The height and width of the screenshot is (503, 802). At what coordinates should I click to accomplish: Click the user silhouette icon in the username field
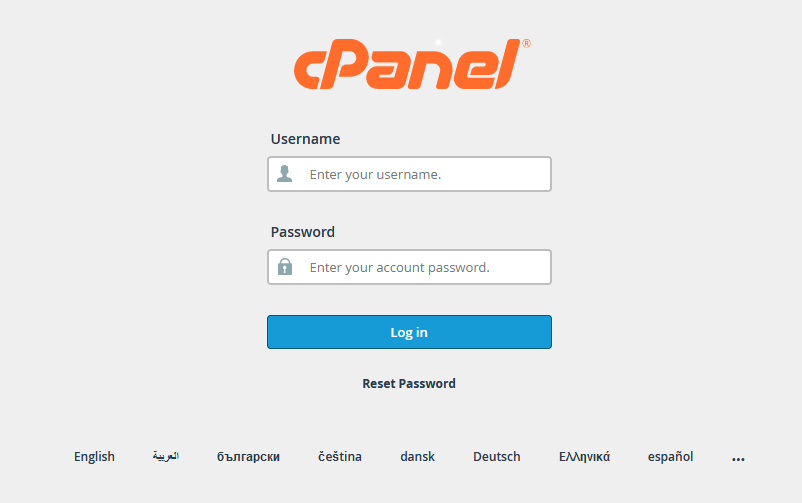click(x=284, y=173)
